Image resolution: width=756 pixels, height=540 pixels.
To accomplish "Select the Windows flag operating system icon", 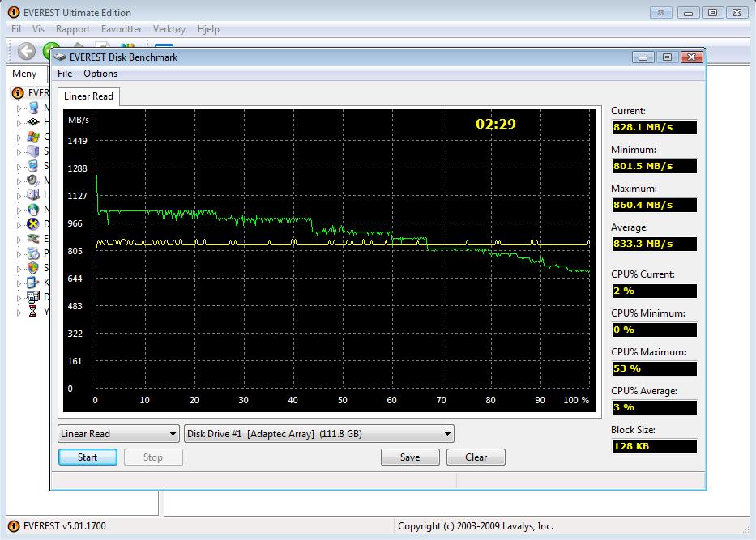I will [32, 137].
